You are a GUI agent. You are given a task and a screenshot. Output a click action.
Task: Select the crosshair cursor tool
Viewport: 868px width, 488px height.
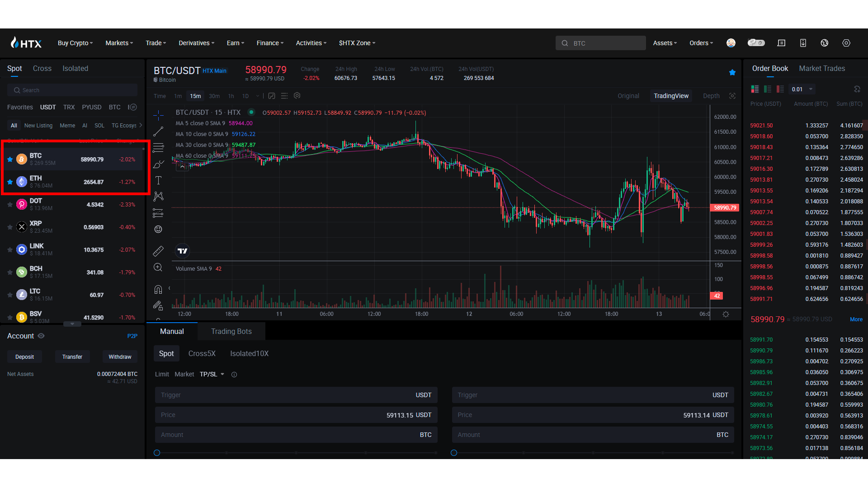(x=158, y=115)
